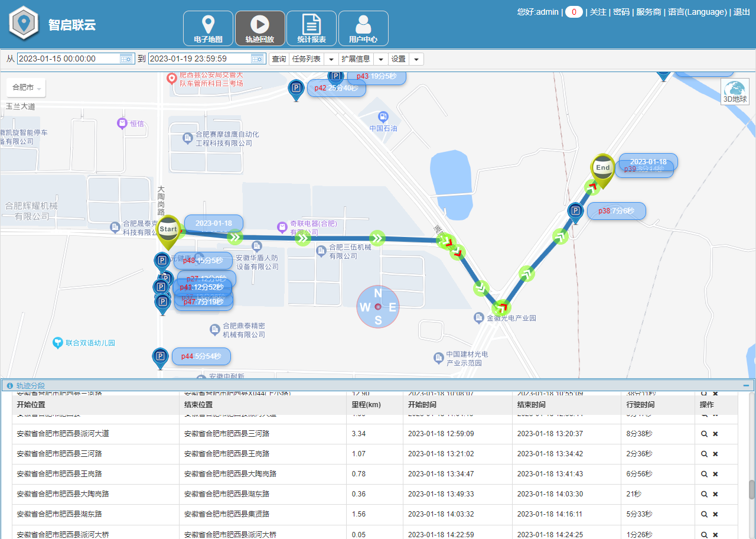Select the 轨迹回放 playback icon
The image size is (756, 539).
click(260, 27)
